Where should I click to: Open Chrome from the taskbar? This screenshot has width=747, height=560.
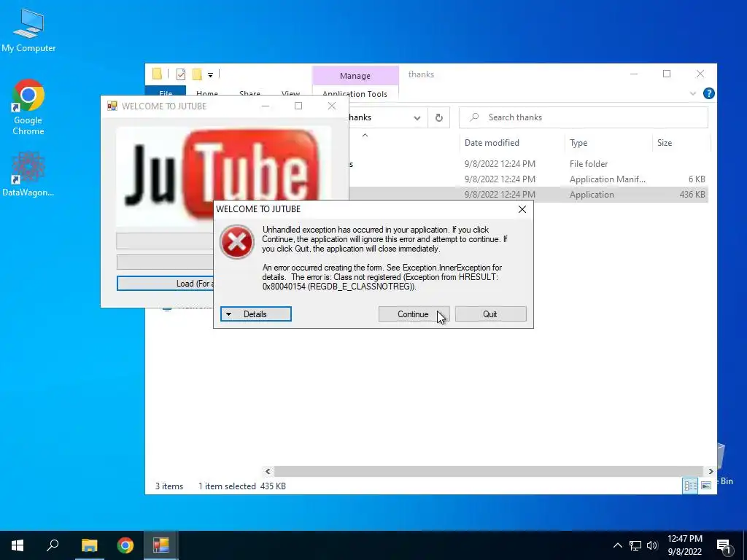point(125,545)
